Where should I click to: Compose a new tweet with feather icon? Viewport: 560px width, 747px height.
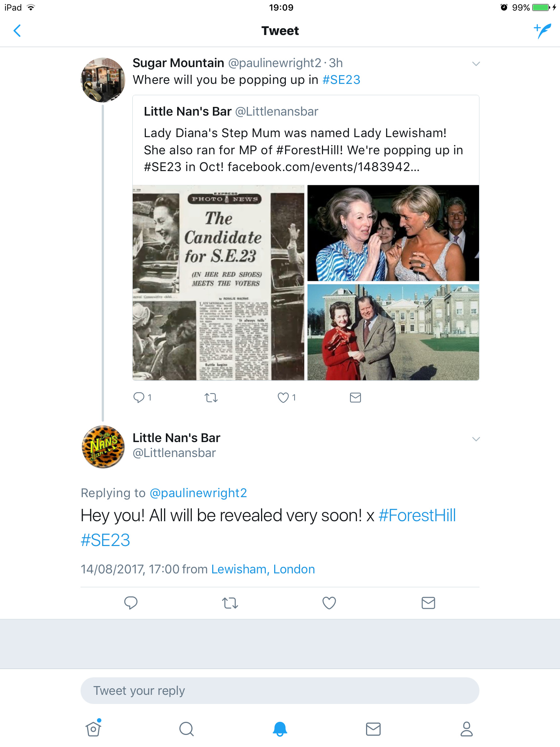coord(542,31)
